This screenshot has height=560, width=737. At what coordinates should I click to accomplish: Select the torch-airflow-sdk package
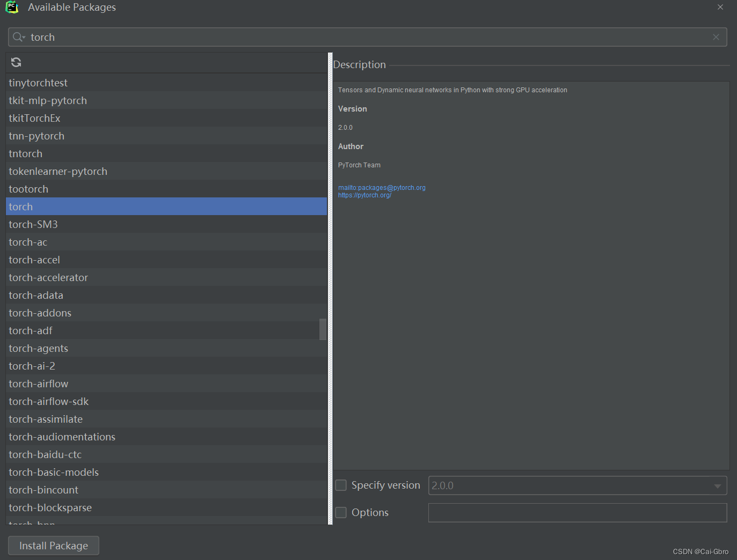click(x=166, y=401)
